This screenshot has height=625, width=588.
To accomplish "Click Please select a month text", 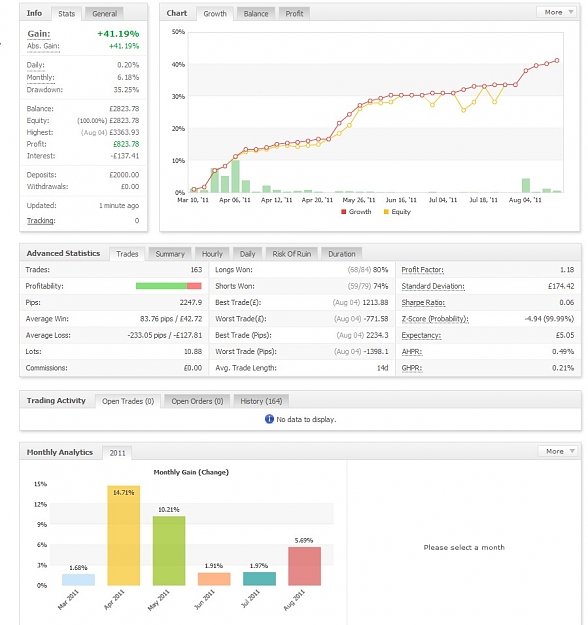I will coord(464,548).
